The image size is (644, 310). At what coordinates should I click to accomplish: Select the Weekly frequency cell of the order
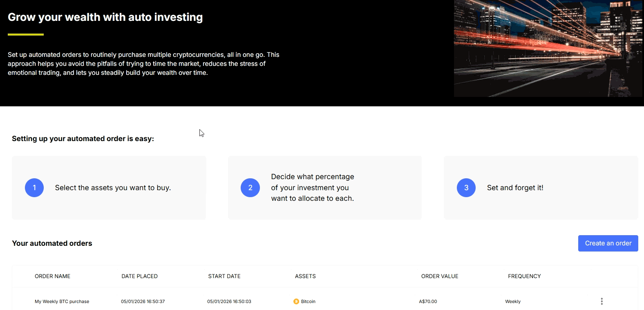(x=513, y=301)
